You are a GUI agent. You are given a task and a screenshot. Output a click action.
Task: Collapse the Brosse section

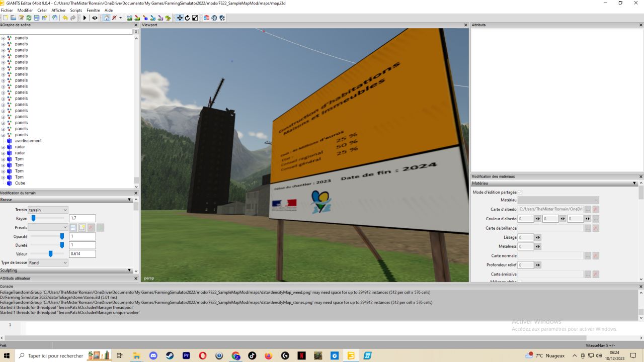pos(129,200)
